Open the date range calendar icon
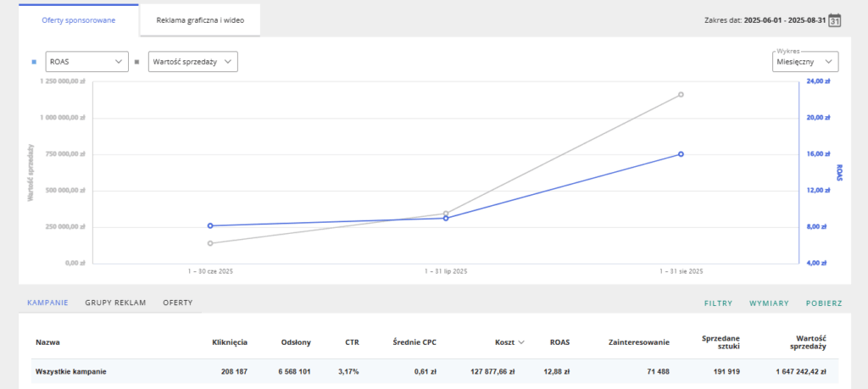868x389 pixels. point(834,19)
